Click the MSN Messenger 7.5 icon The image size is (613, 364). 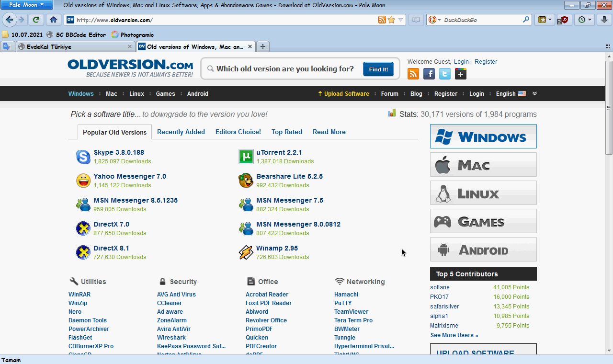[246, 205]
